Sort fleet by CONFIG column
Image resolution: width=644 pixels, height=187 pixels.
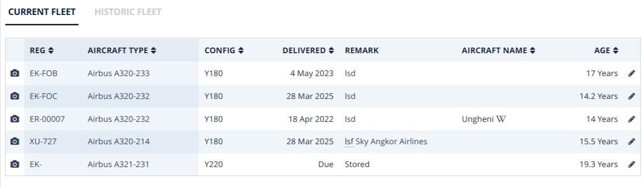[224, 51]
